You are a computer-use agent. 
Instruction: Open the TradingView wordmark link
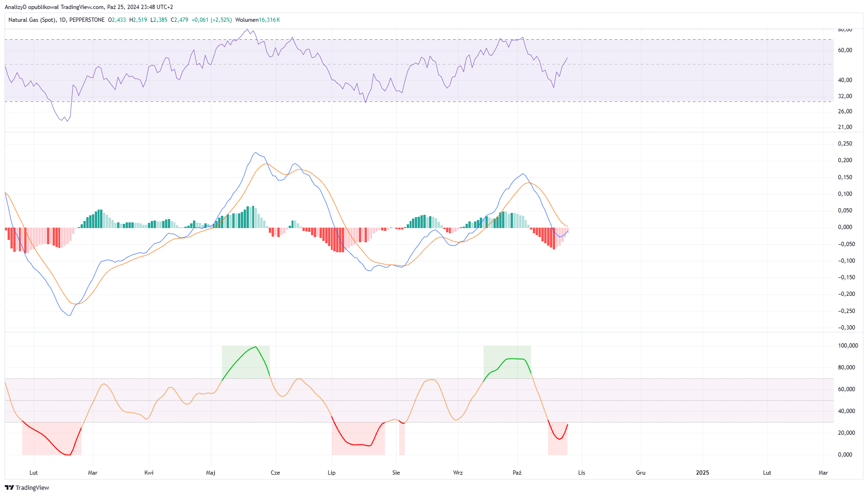pyautogui.click(x=32, y=487)
